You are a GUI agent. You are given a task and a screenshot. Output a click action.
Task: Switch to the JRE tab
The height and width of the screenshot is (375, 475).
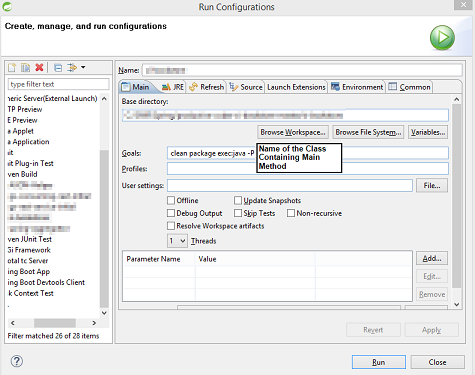click(173, 87)
